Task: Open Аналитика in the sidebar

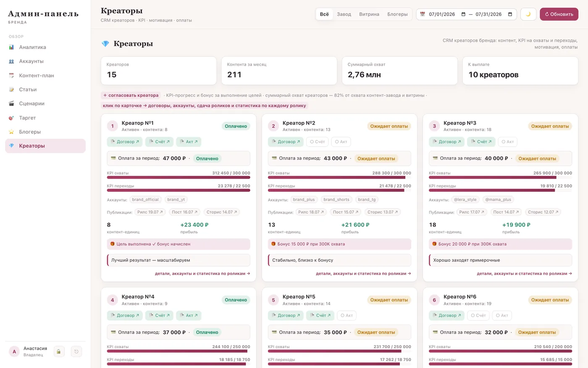Action: (x=45, y=47)
